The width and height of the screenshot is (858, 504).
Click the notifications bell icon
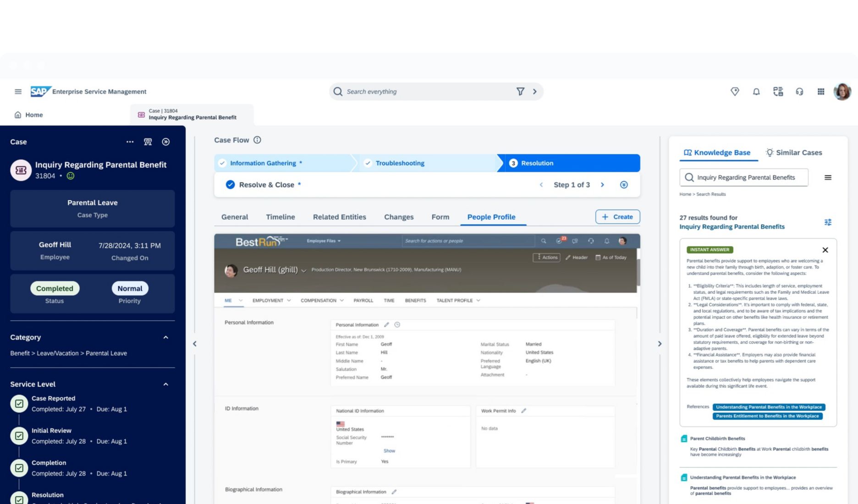coord(756,92)
